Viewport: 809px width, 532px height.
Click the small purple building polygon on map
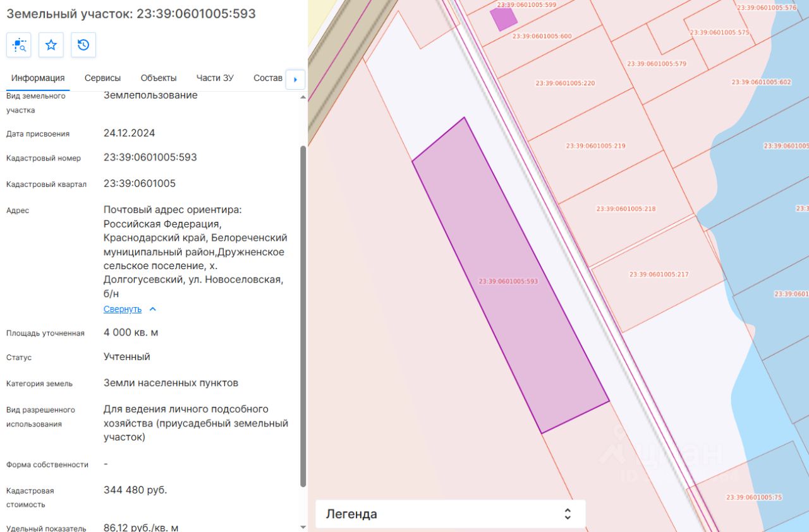504,19
